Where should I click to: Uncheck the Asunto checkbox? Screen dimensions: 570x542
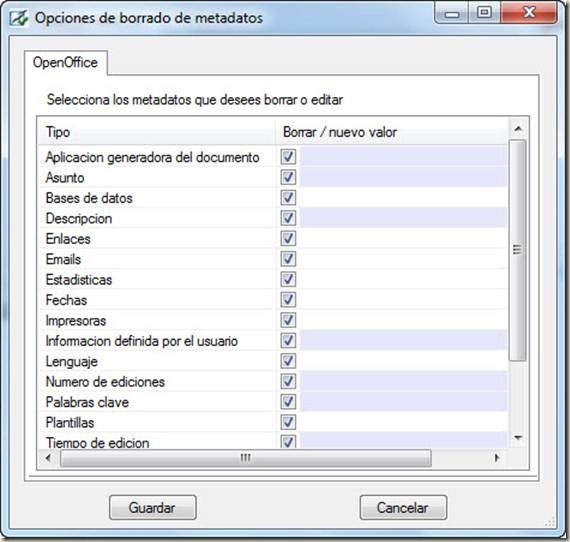point(288,178)
